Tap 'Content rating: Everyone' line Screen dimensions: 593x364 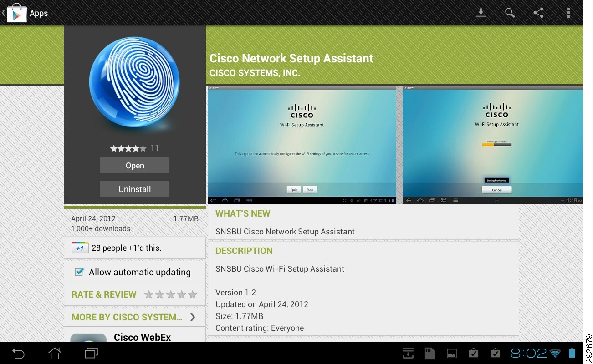260,328
